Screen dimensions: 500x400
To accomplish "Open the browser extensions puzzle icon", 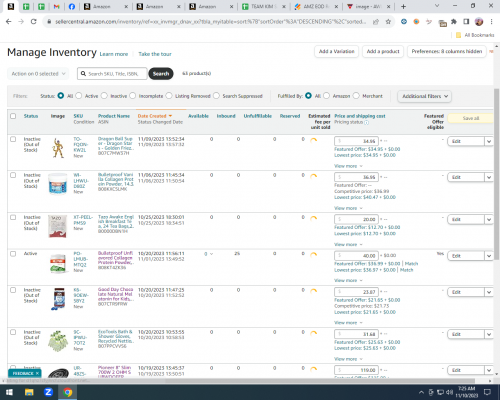I will click(x=454, y=22).
